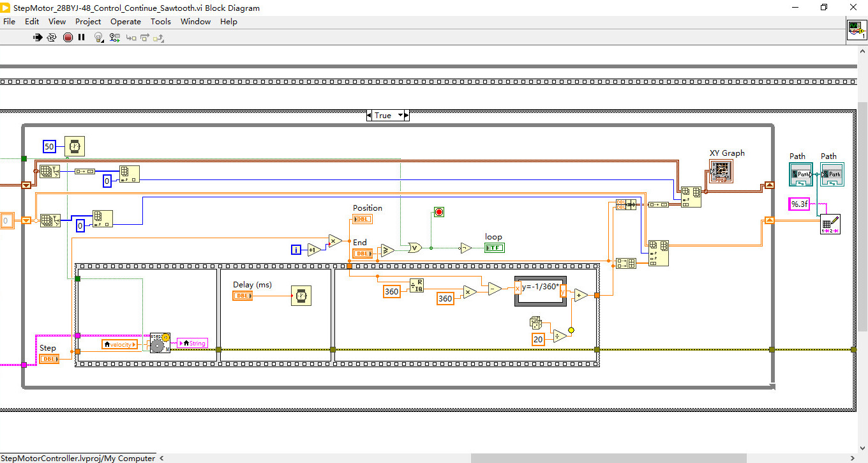This screenshot has height=463, width=868.
Task: Restore down the LabVIEW window
Action: tap(824, 8)
